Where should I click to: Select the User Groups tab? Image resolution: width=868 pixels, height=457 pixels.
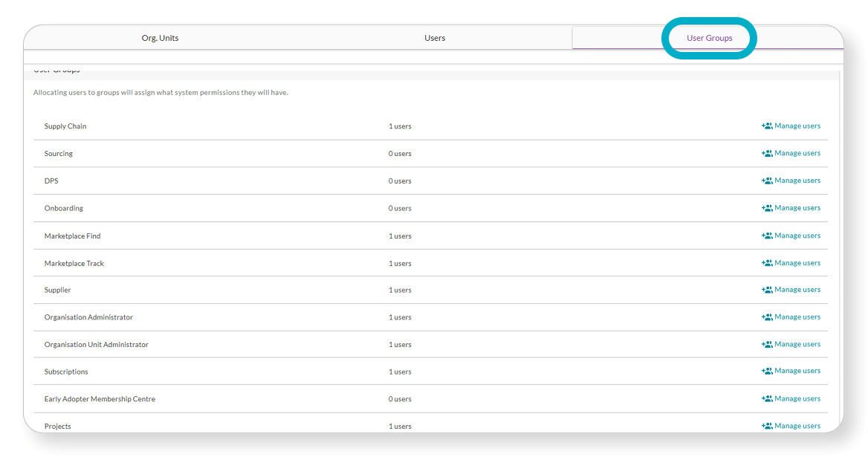[x=709, y=38]
